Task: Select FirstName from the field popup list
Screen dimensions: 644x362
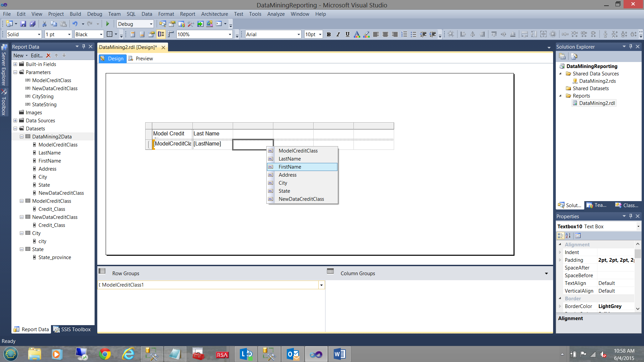Action: [x=290, y=167]
